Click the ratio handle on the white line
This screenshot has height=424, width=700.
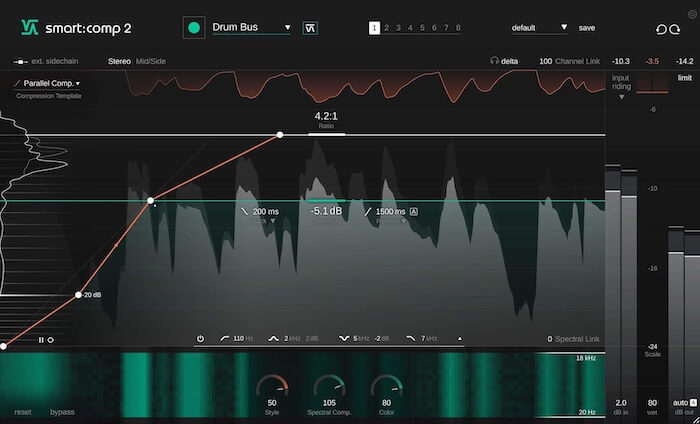tap(279, 135)
